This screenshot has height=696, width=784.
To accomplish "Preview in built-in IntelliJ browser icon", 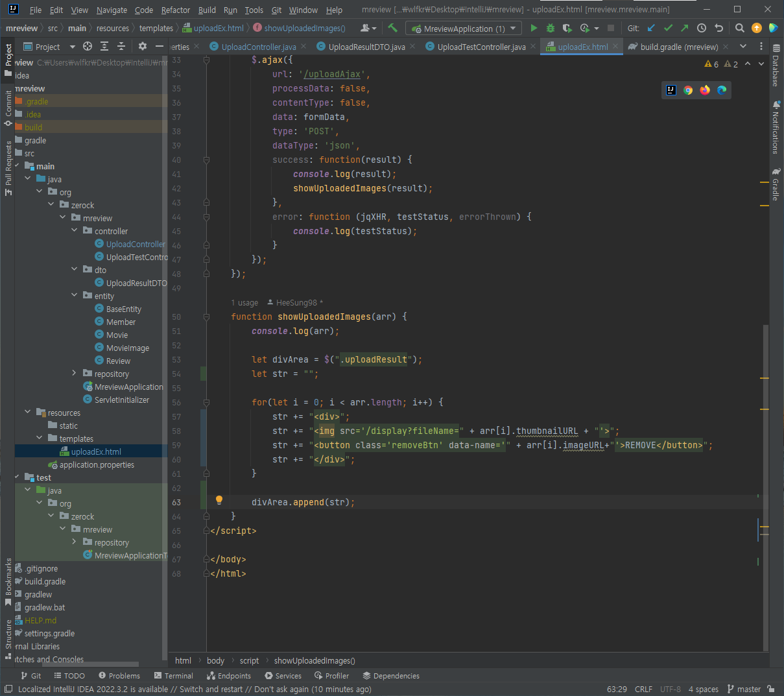I will coord(671,90).
